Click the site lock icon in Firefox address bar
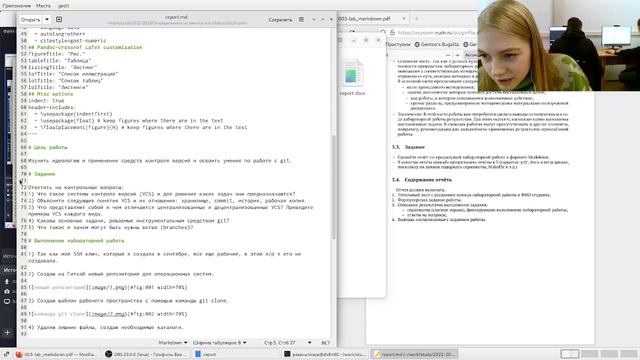 point(392,32)
